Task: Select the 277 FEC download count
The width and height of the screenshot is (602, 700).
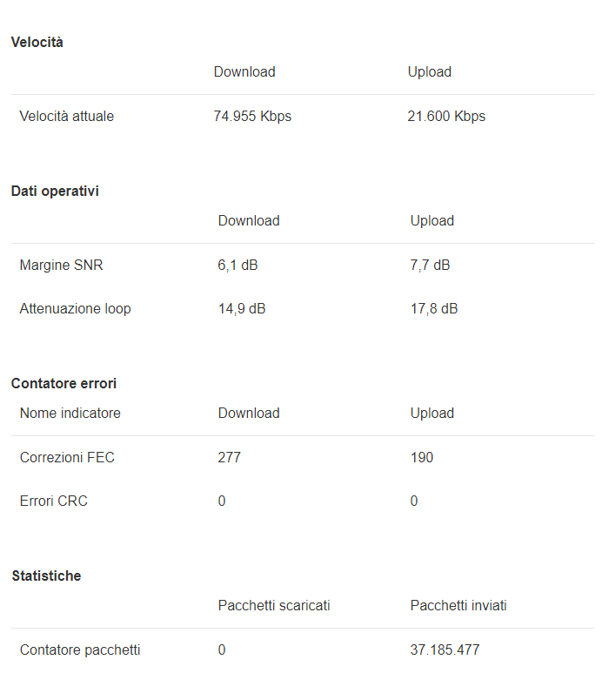Action: (230, 457)
